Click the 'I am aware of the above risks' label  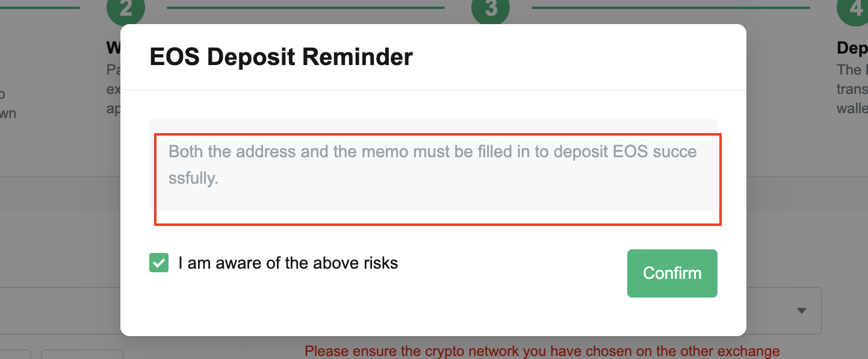pyautogui.click(x=288, y=263)
